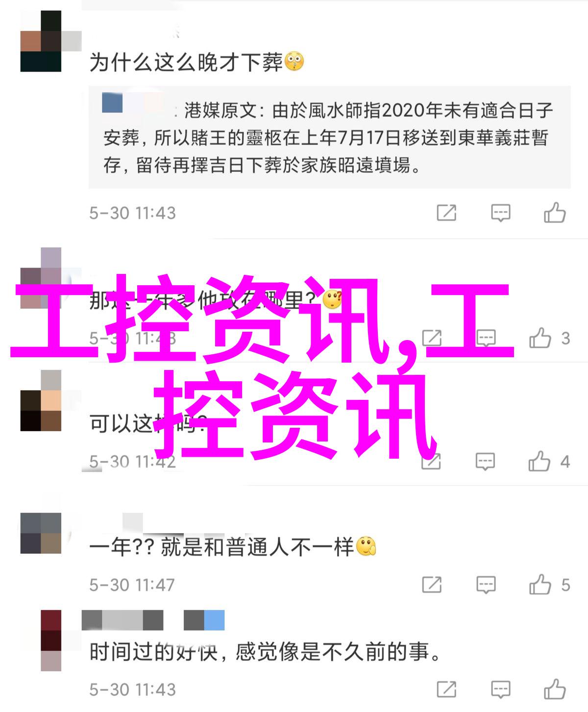Like the comment posted at 5-30 11:47

pos(540,584)
